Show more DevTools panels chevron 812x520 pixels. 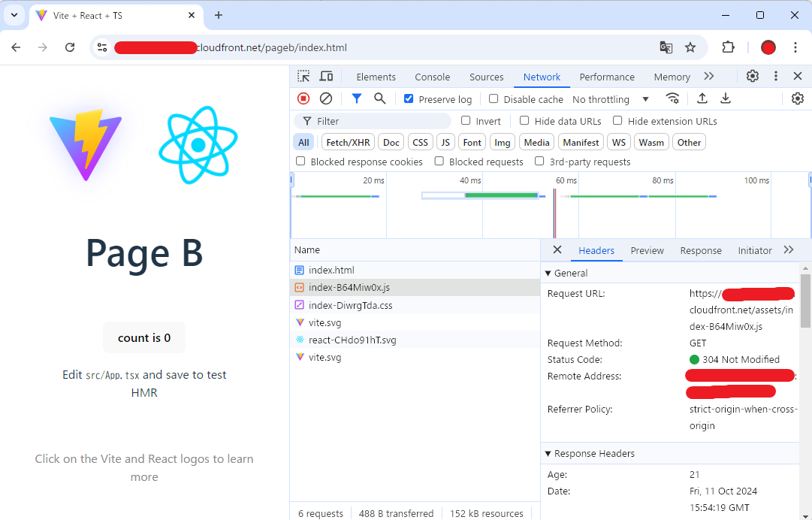coord(709,76)
